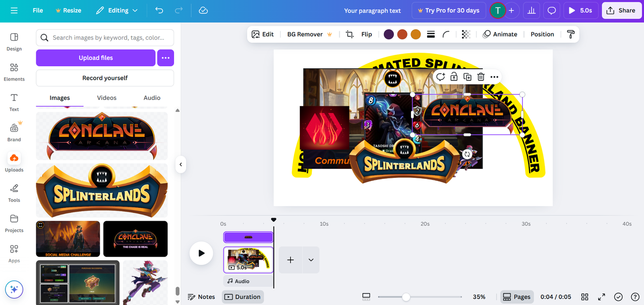Open the Projects sidebar panel
Image resolution: width=644 pixels, height=305 pixels.
tap(14, 223)
